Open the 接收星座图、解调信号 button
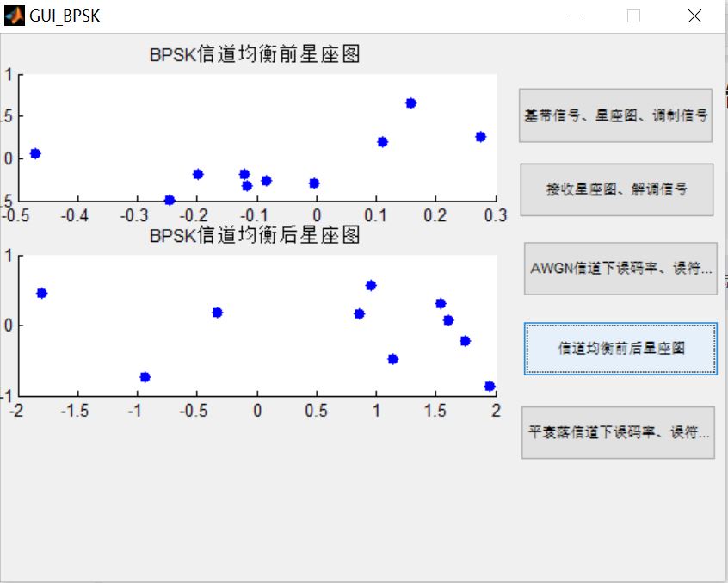728x583 pixels. [617, 189]
